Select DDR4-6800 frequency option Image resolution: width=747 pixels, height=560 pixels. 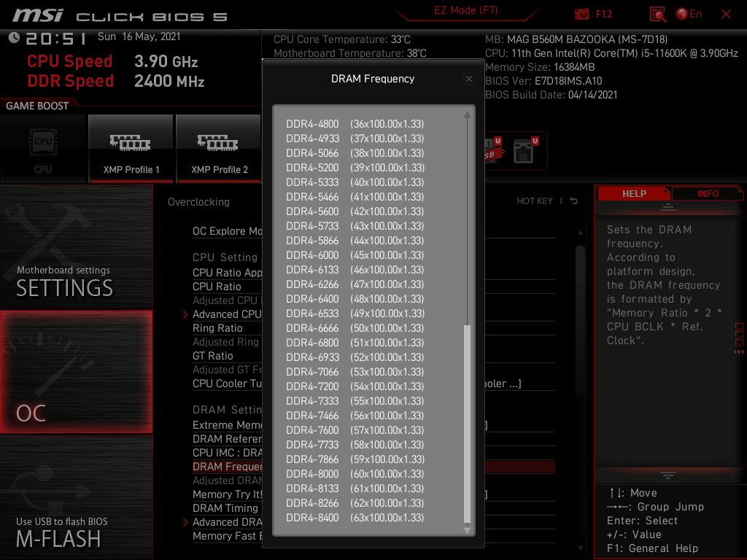point(355,343)
